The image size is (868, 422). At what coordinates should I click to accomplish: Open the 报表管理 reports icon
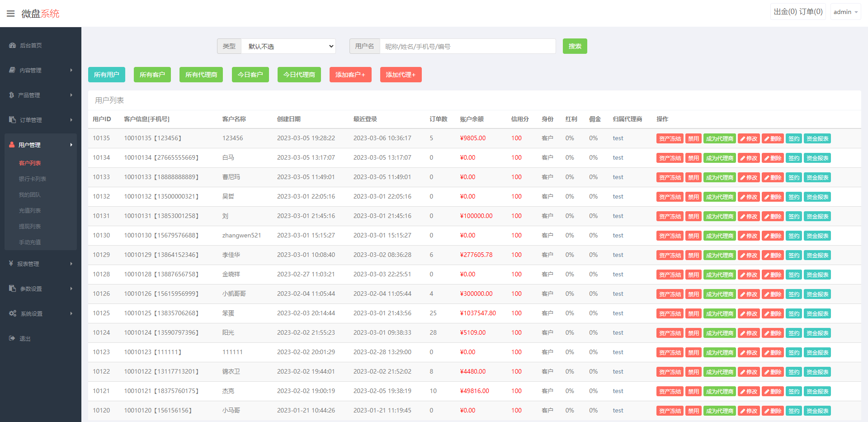pyautogui.click(x=12, y=264)
